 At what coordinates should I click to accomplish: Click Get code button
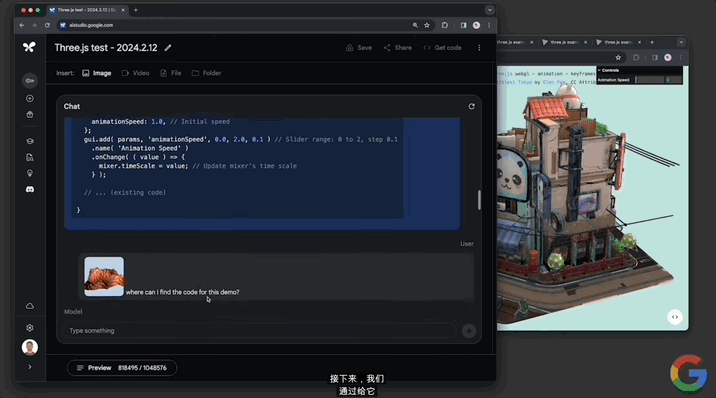[442, 47]
